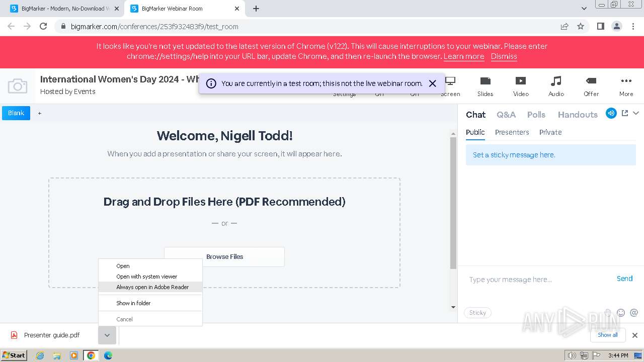The image size is (644, 362).
Task: Click the Set a sticky message field
Action: (551, 155)
